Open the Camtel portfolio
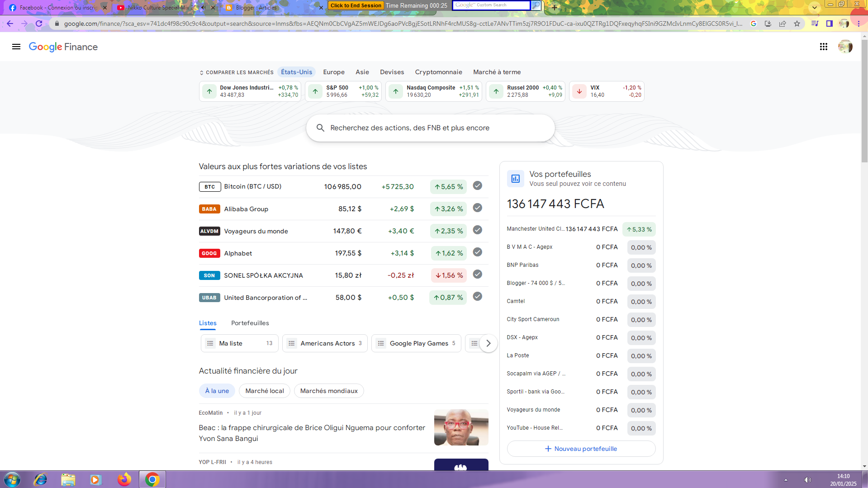The image size is (868, 488). [581, 302]
